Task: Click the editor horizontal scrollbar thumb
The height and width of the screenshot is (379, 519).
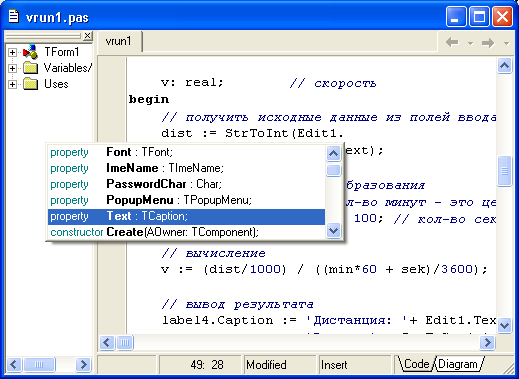Action: click(125, 342)
